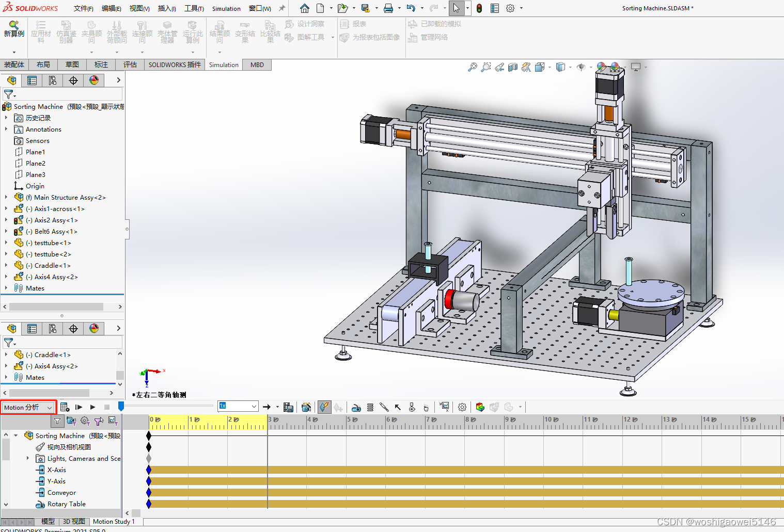Viewport: 784px width, 532px height.
Task: Toggle Filter Driving items button
Action: (x=85, y=421)
